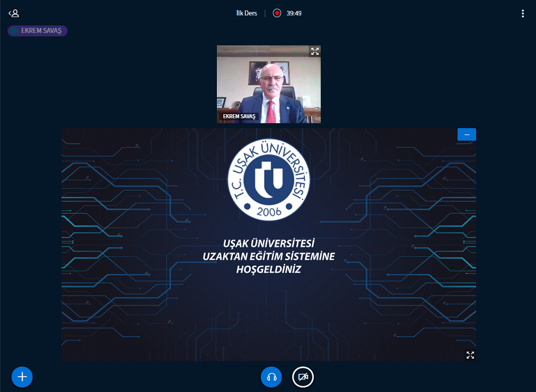Click the red recording indicator icon

click(x=277, y=13)
